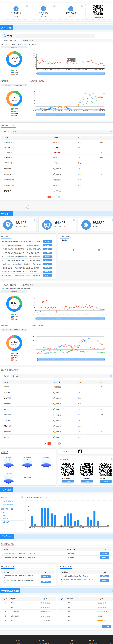Toggle 直接访问 legend under the 106993 donut

[14, 70]
